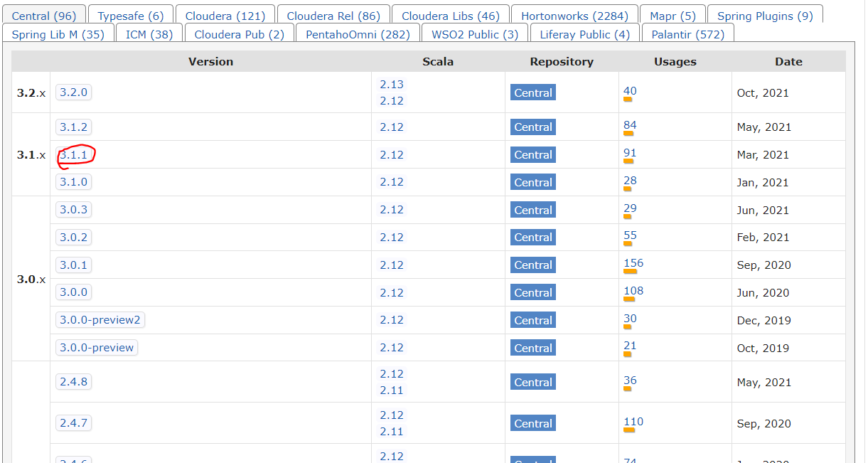Screen dimensions: 868x463
Task: Open version 3.0.0-preview link
Action: click(97, 347)
